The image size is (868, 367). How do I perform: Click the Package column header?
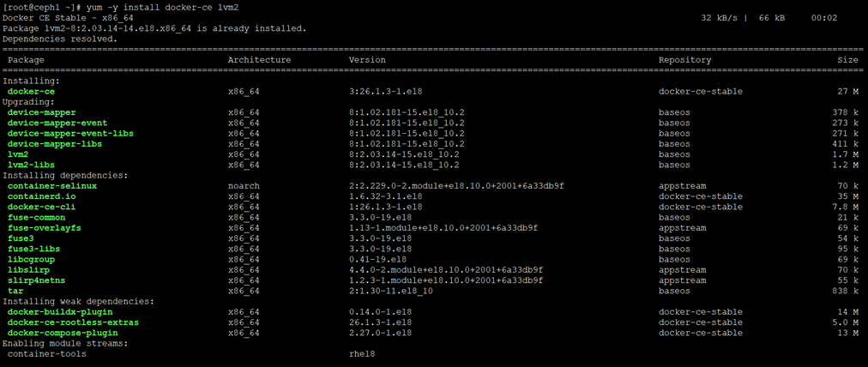coord(26,60)
